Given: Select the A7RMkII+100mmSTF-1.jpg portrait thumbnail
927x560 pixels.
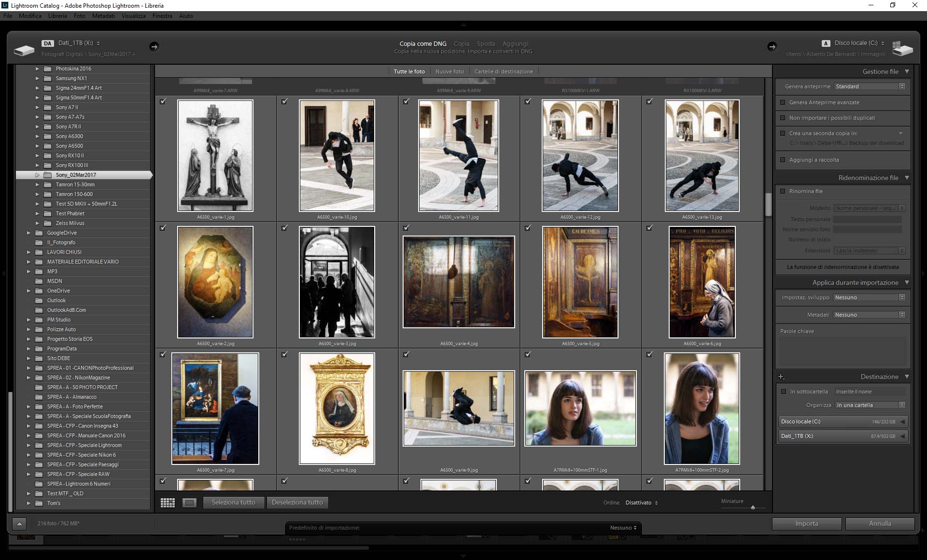Looking at the screenshot, I should pyautogui.click(x=580, y=408).
